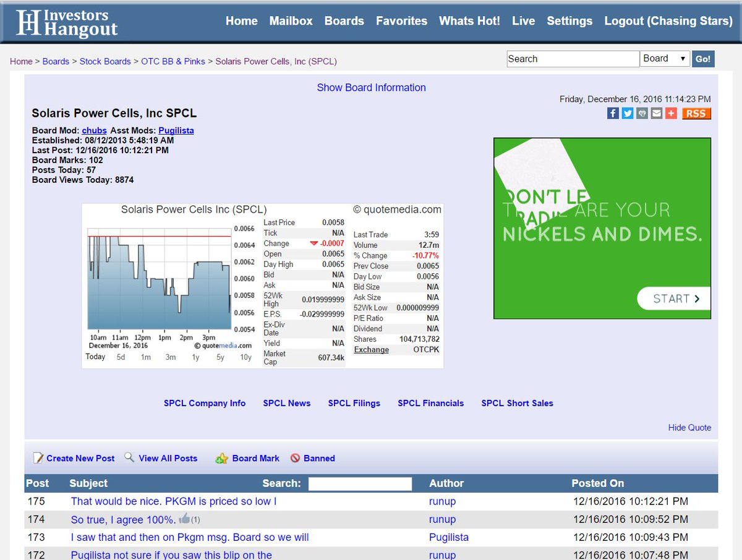This screenshot has height=560, width=742.
Task: Click quotemedia.com copyright text
Action: [397, 210]
